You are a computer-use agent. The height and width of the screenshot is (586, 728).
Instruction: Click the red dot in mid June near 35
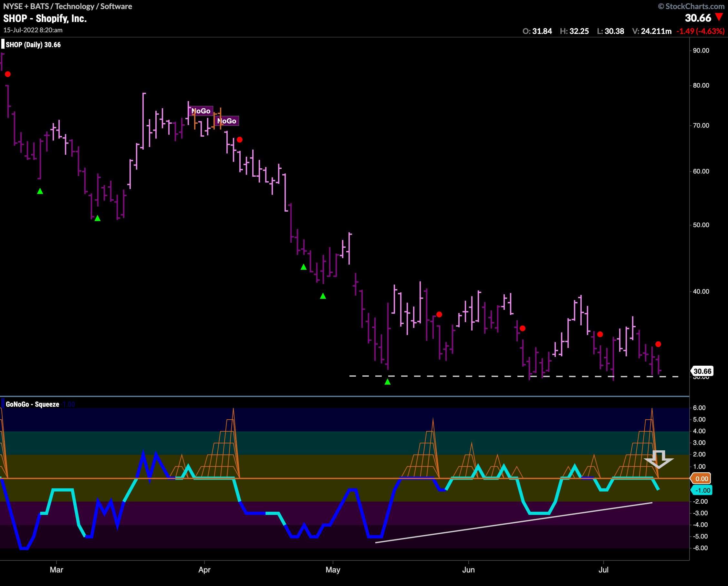522,328
